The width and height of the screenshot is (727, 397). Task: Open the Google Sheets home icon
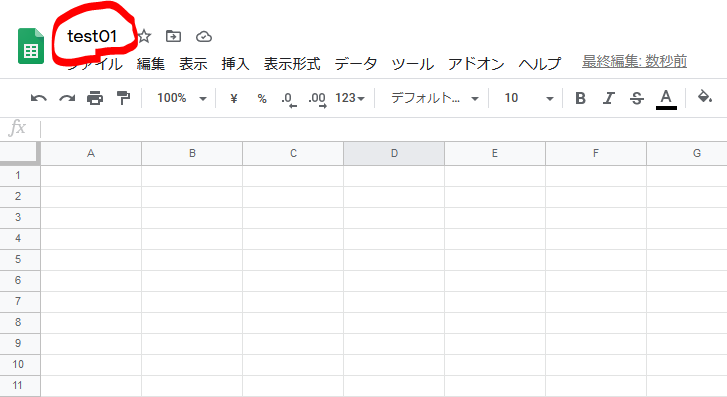tap(31, 46)
